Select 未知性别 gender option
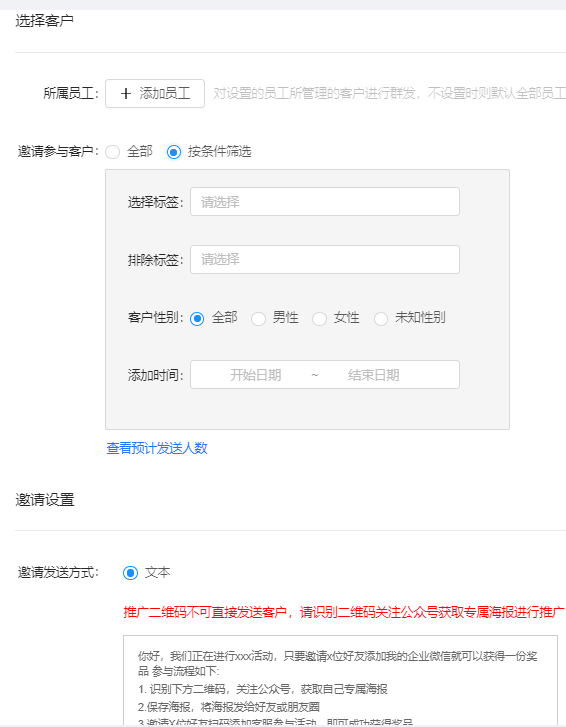Image resolution: width=566 pixels, height=727 pixels. [381, 319]
